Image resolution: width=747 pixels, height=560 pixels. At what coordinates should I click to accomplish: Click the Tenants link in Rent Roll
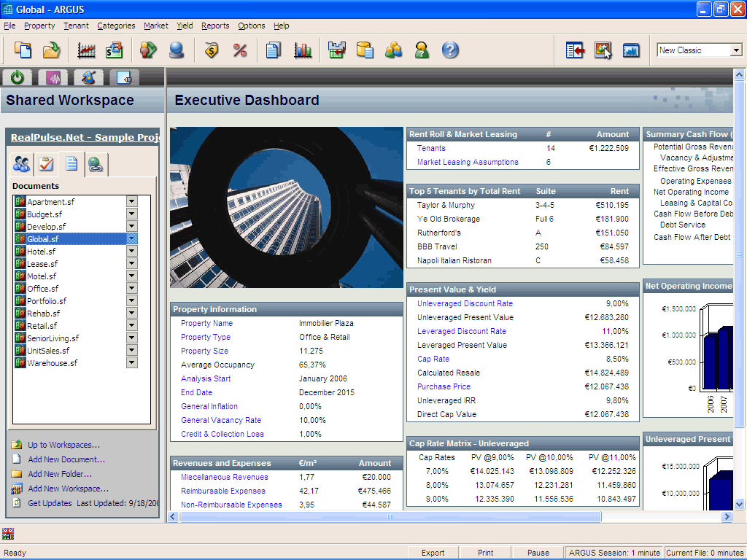click(431, 148)
